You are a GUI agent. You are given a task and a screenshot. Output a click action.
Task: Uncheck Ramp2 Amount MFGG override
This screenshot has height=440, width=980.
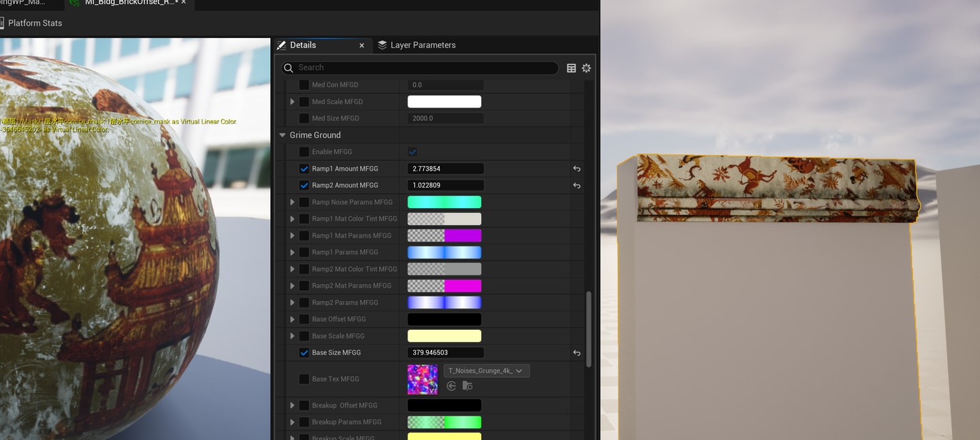coord(304,186)
